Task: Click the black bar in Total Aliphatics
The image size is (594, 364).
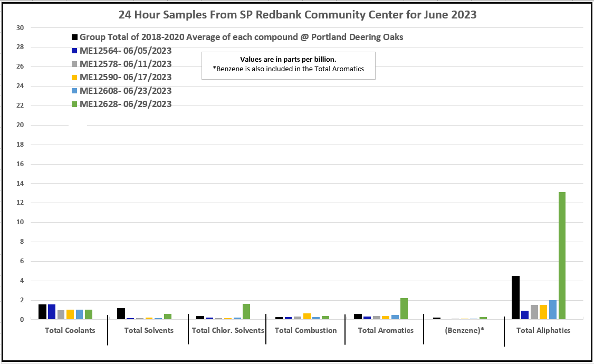Action: pyautogui.click(x=515, y=298)
